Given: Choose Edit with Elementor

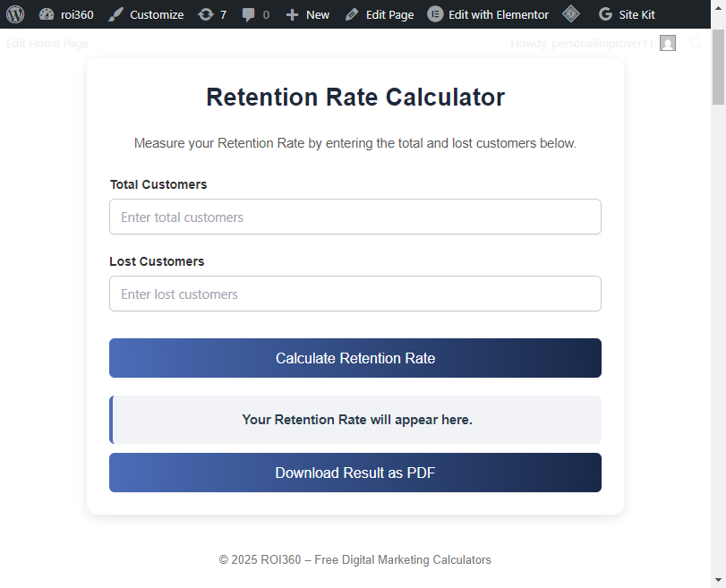Looking at the screenshot, I should tap(488, 14).
